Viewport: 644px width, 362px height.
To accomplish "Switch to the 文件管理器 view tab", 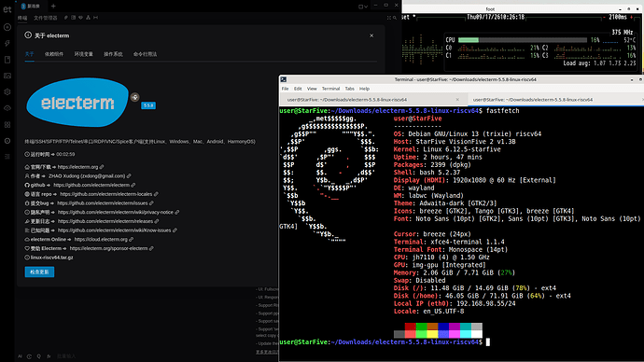I will pyautogui.click(x=46, y=18).
